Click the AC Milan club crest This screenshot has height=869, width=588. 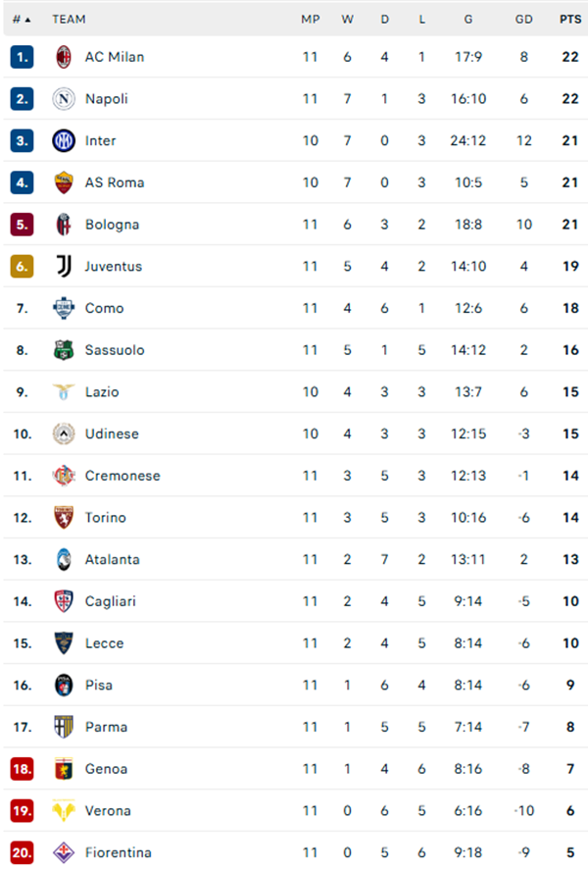click(62, 57)
